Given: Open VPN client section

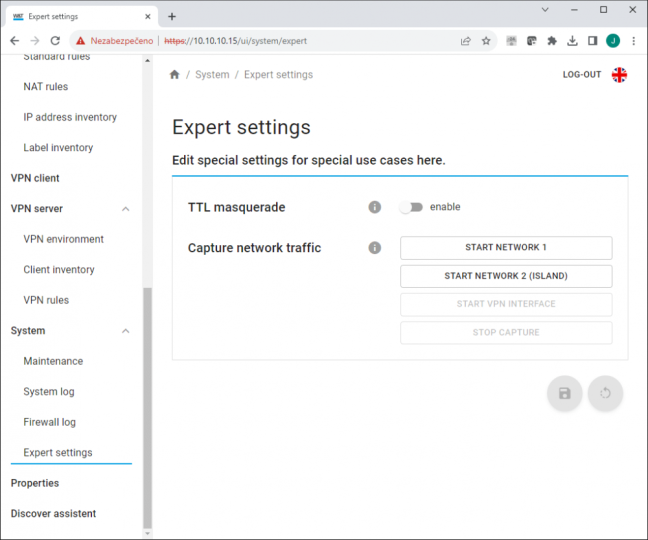Looking at the screenshot, I should [x=35, y=178].
